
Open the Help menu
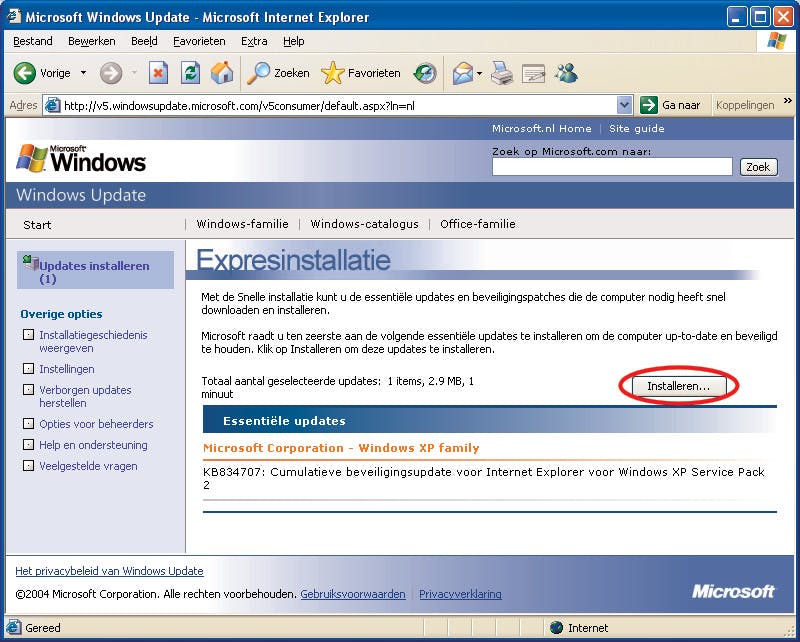(293, 41)
